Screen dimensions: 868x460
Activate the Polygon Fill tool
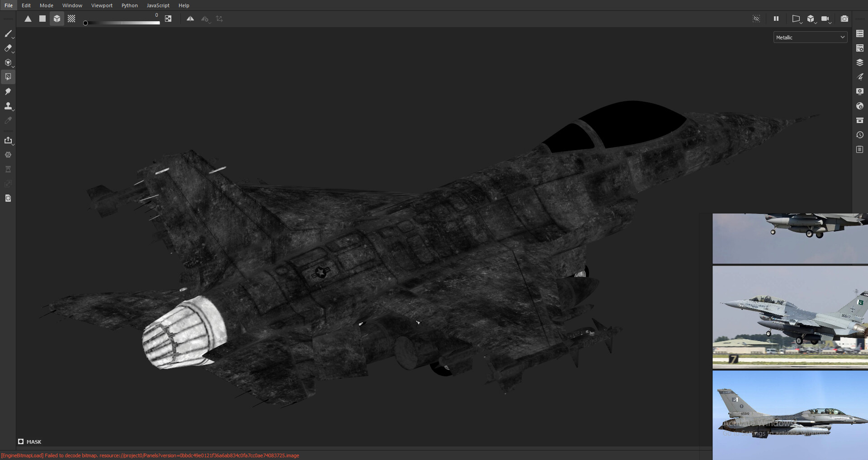(8, 76)
